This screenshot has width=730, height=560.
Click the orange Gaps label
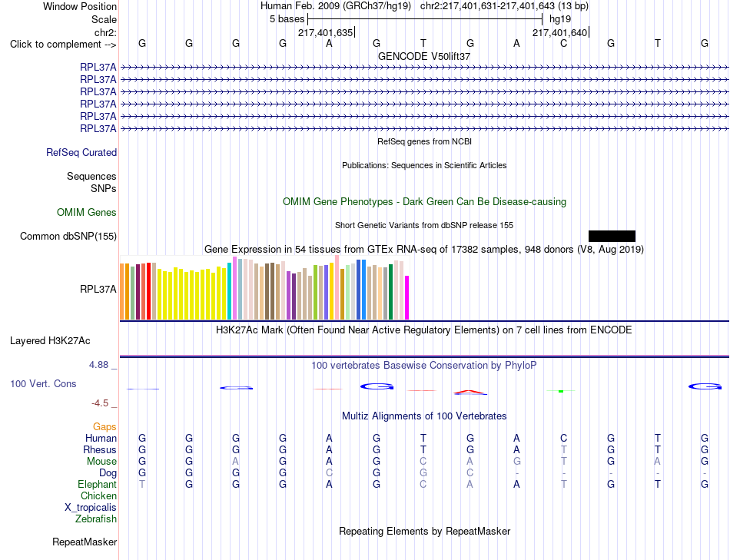(x=105, y=427)
